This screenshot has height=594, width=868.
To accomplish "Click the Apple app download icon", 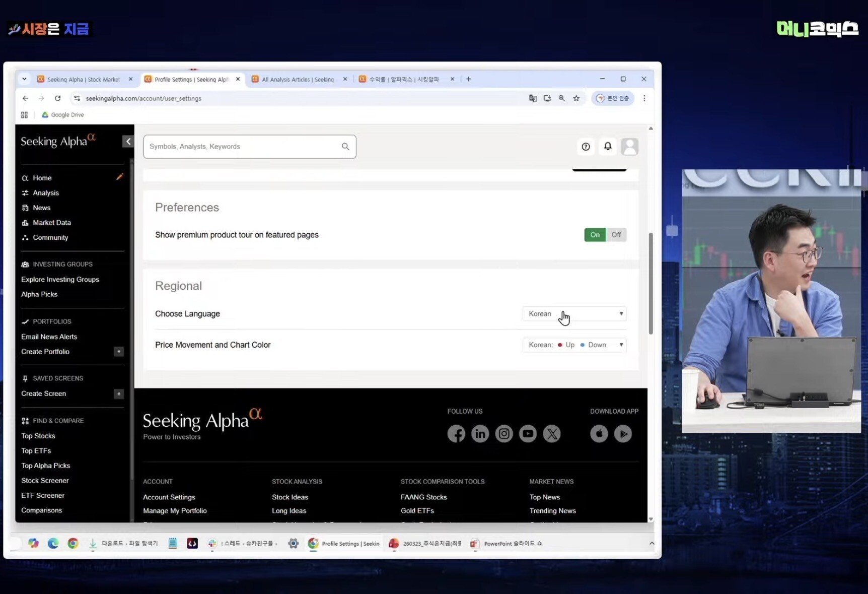I will [x=599, y=434].
